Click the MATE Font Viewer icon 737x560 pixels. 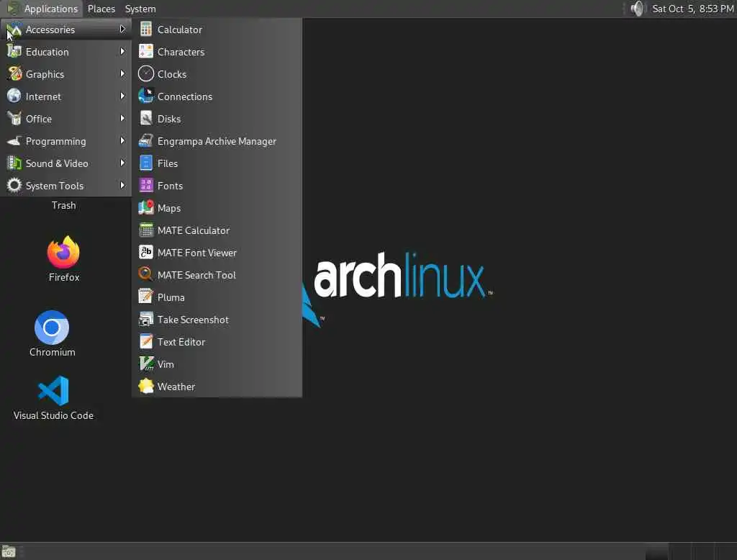pyautogui.click(x=145, y=253)
